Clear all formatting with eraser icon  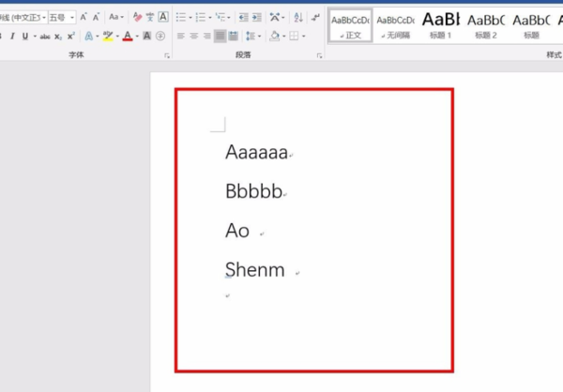tap(137, 17)
